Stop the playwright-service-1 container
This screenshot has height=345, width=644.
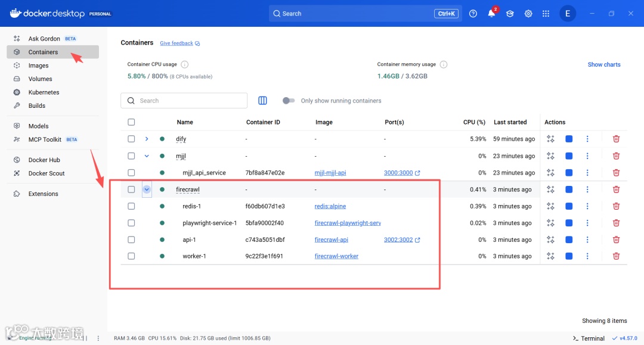pyautogui.click(x=569, y=223)
